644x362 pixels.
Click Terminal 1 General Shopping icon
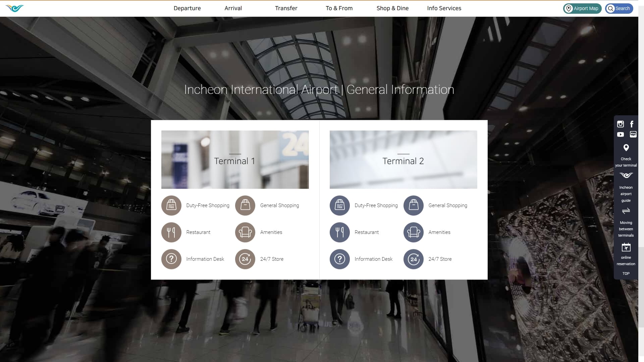[245, 205]
